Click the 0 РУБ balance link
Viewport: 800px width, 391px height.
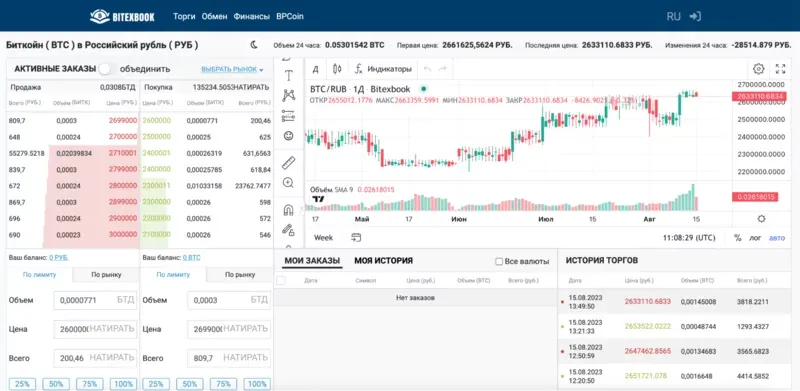[58, 258]
